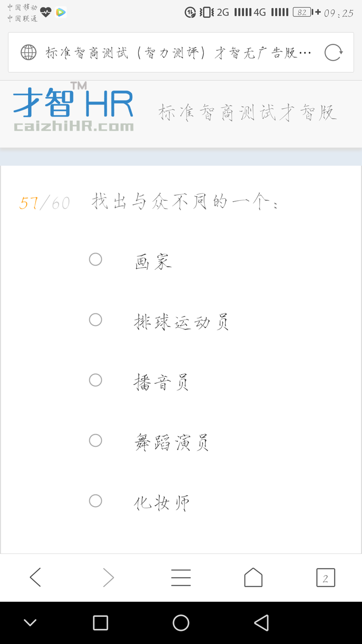Tap the address bar page title
Viewport: 362px width, 644px height.
(x=178, y=52)
